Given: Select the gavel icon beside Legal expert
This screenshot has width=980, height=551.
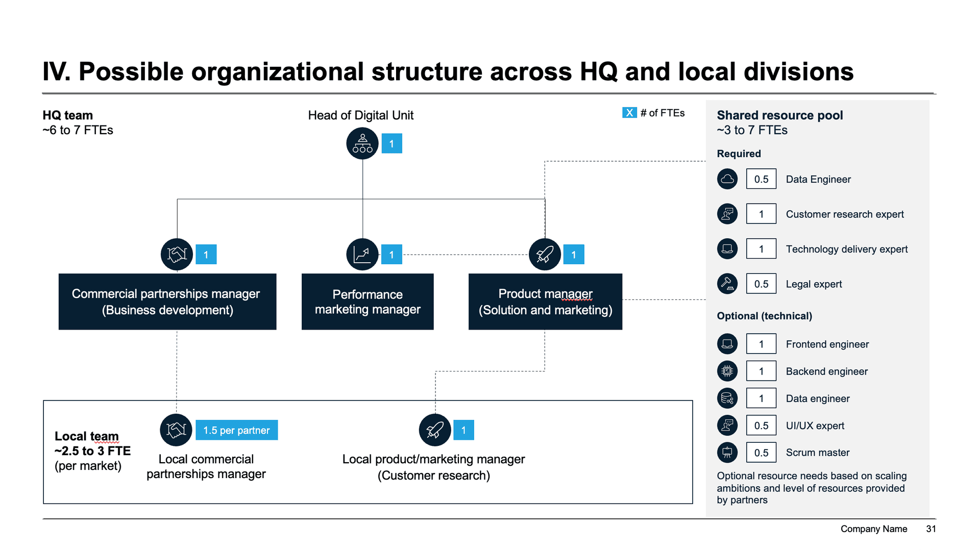Looking at the screenshot, I should click(727, 284).
